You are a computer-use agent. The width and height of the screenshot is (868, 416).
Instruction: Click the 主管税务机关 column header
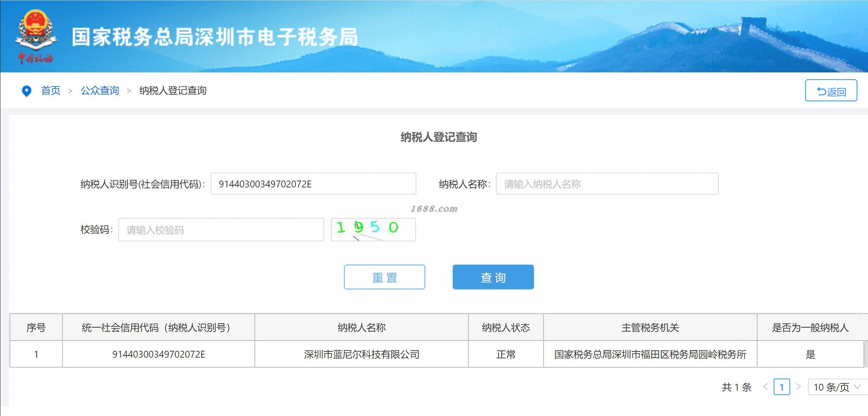650,327
